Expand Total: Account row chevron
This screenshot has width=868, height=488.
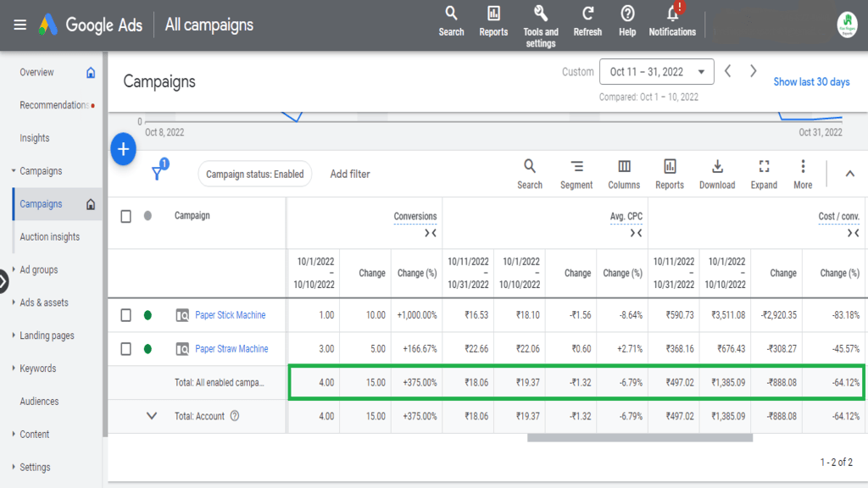(x=151, y=416)
